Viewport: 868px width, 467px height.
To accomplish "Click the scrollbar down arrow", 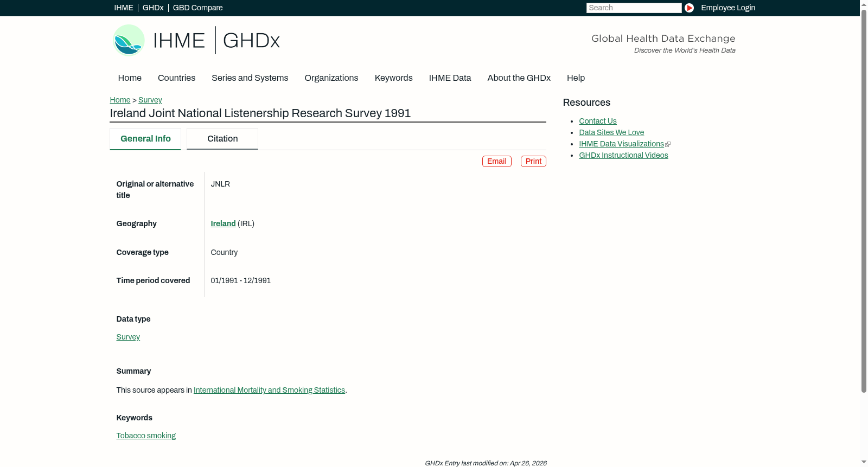I will [864, 463].
